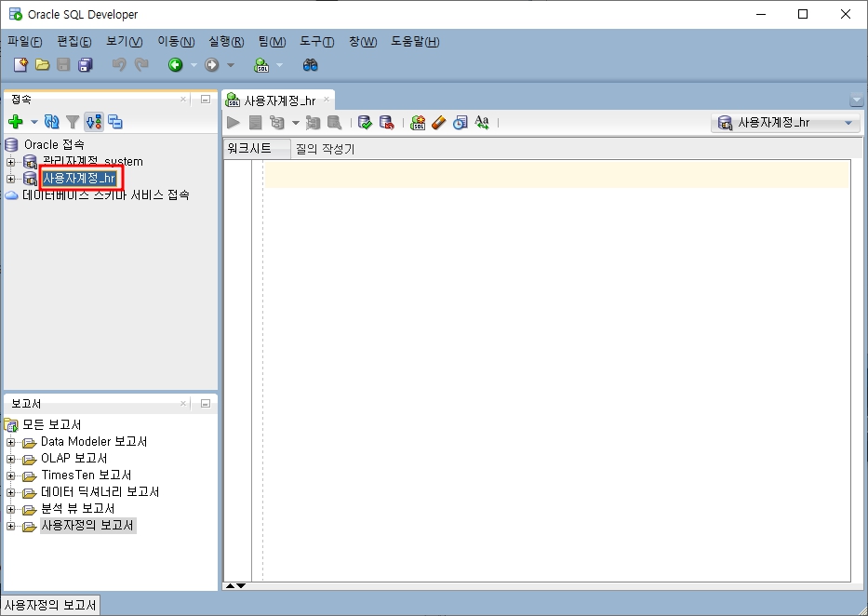Open the 편집(E) menu
This screenshot has width=868, height=616.
coord(74,42)
